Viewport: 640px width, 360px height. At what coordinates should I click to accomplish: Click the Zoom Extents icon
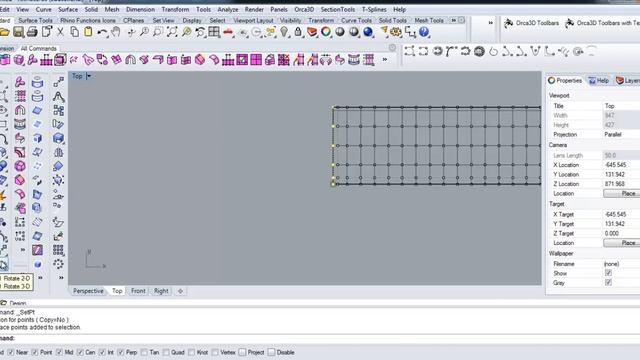point(172,32)
